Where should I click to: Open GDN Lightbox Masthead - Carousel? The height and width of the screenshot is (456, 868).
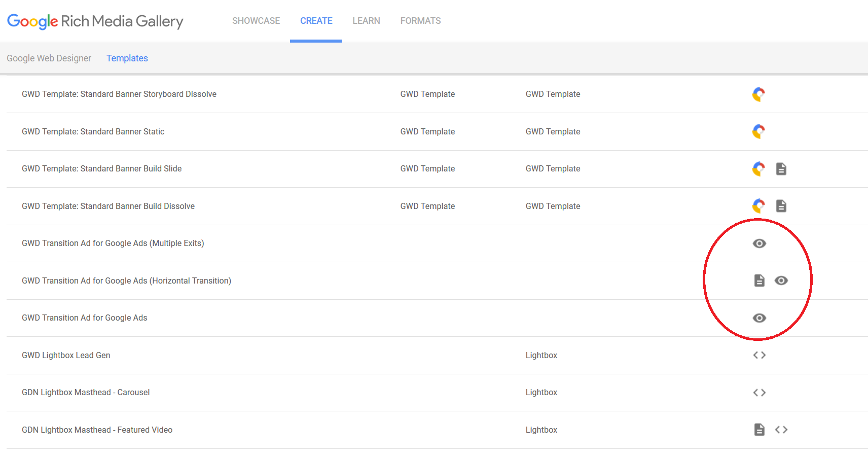pos(86,393)
